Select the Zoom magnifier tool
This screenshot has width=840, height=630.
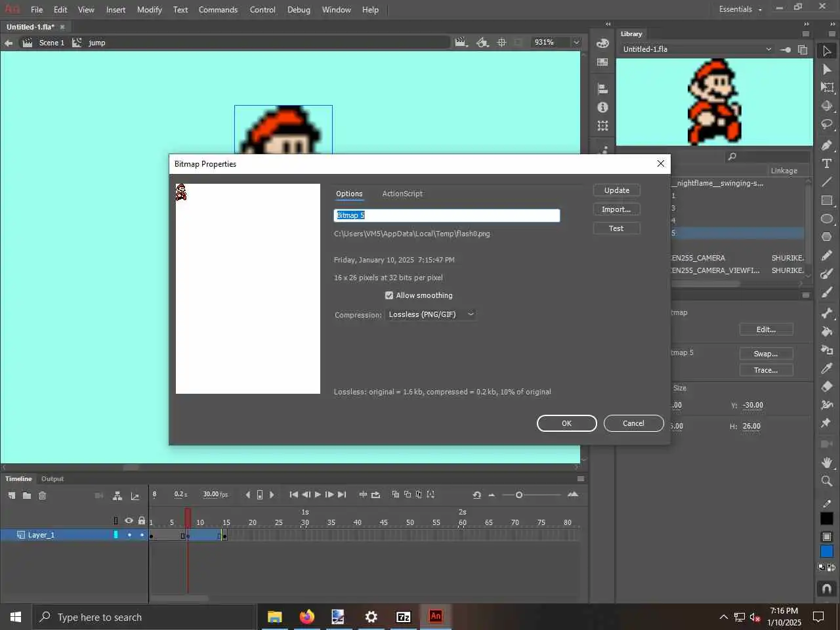point(827,481)
